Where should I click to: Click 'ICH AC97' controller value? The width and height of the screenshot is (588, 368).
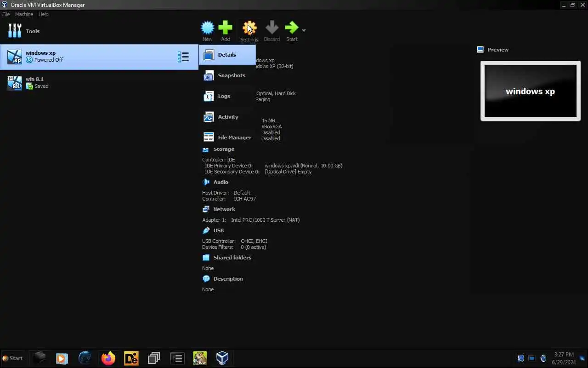[x=245, y=199]
